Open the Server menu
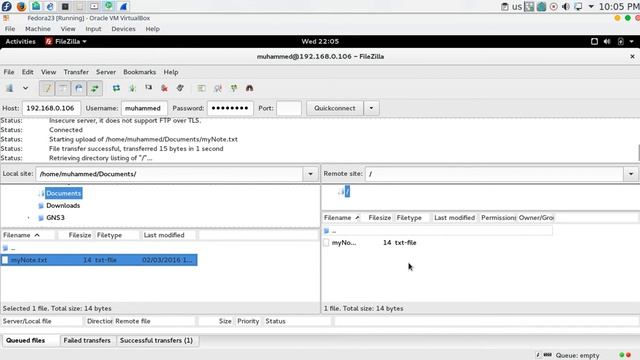Image resolution: width=640 pixels, height=360 pixels. (106, 72)
